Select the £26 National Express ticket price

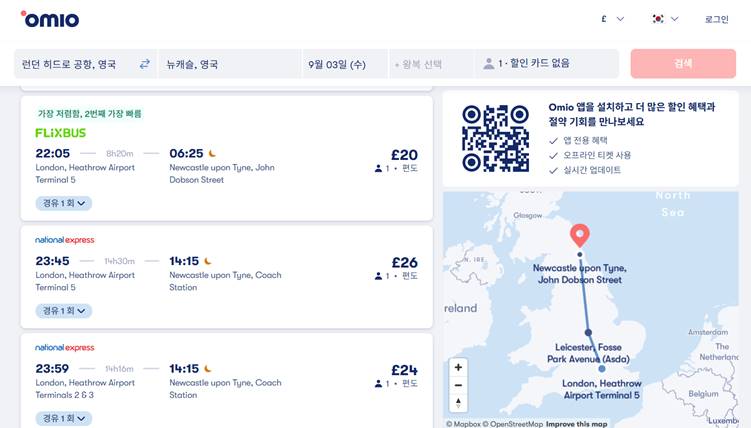[x=404, y=262]
